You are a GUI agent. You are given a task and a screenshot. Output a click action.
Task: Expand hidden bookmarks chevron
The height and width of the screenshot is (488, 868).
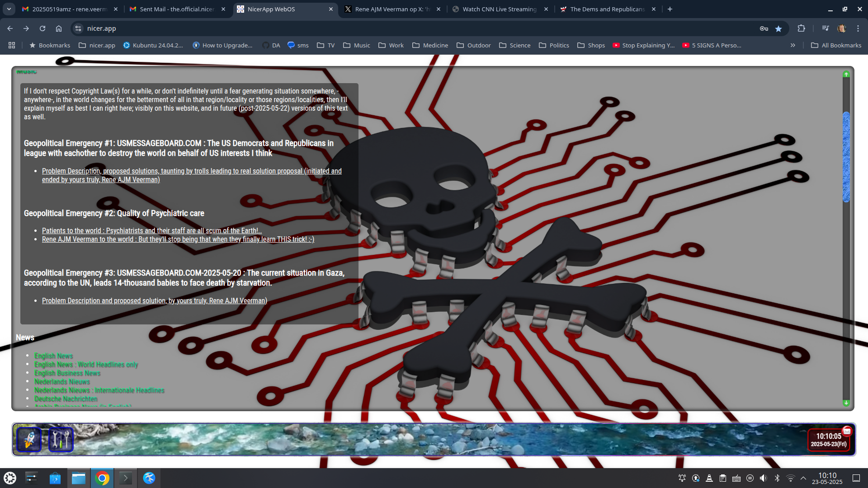pyautogui.click(x=793, y=45)
